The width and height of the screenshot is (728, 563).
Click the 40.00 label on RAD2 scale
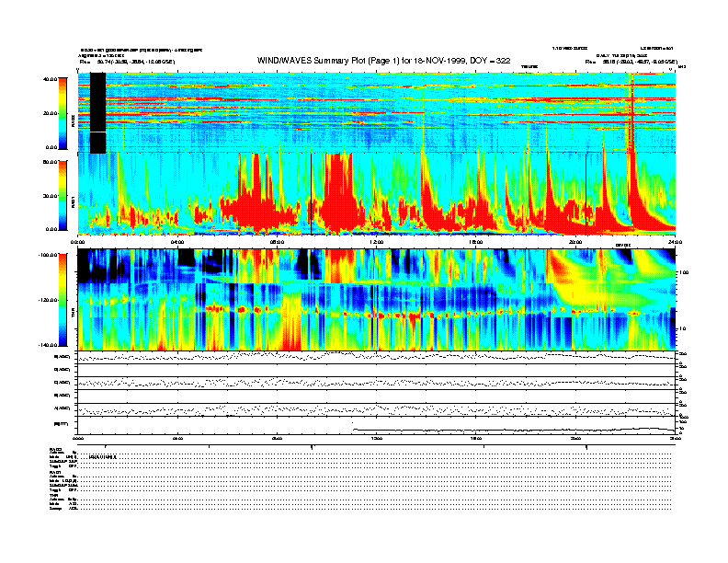50,79
